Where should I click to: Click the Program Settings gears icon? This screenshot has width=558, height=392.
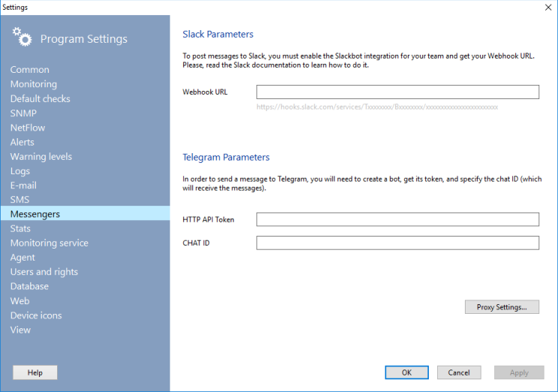22,37
